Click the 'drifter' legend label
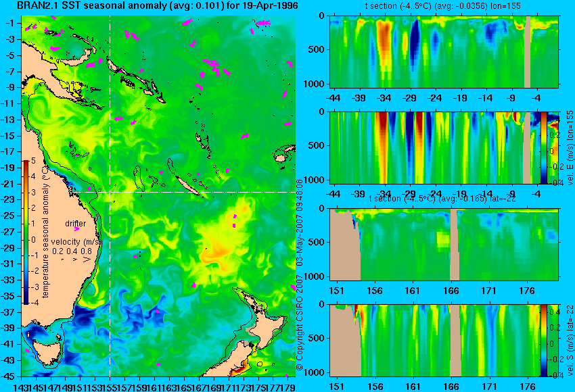 click(x=76, y=224)
